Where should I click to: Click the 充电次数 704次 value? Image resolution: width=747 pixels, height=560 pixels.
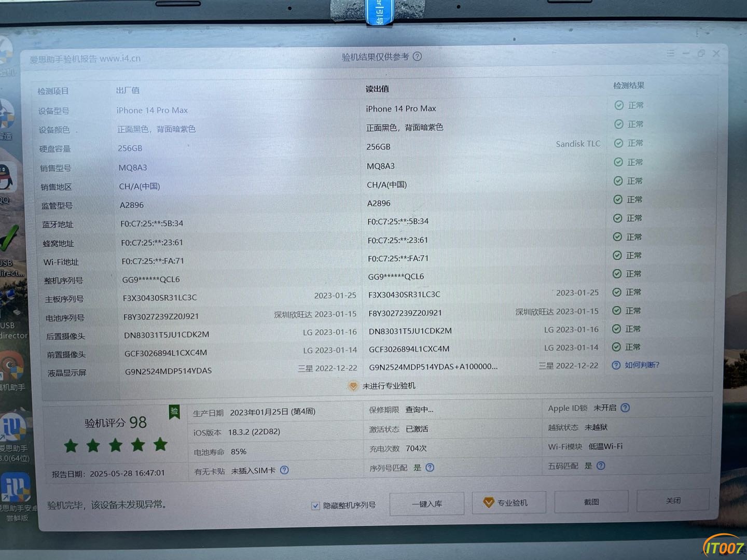[x=416, y=449]
